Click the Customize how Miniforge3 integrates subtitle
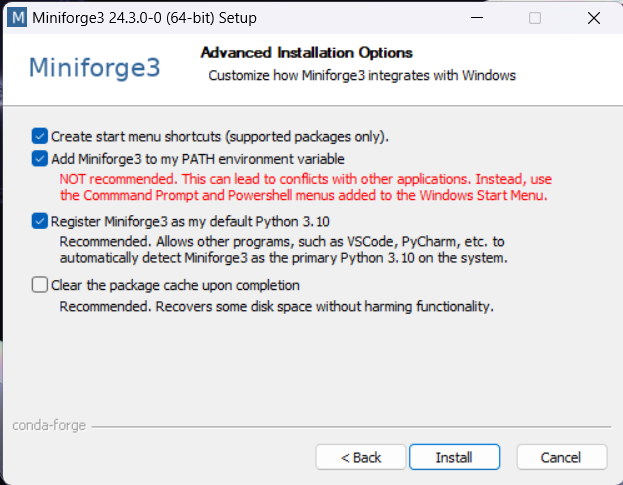The height and width of the screenshot is (485, 623). coord(361,75)
